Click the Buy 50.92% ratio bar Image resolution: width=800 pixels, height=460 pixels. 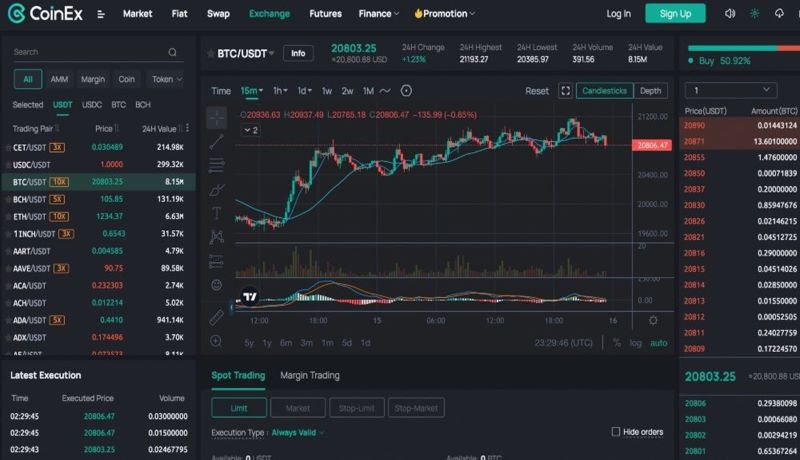coord(742,48)
